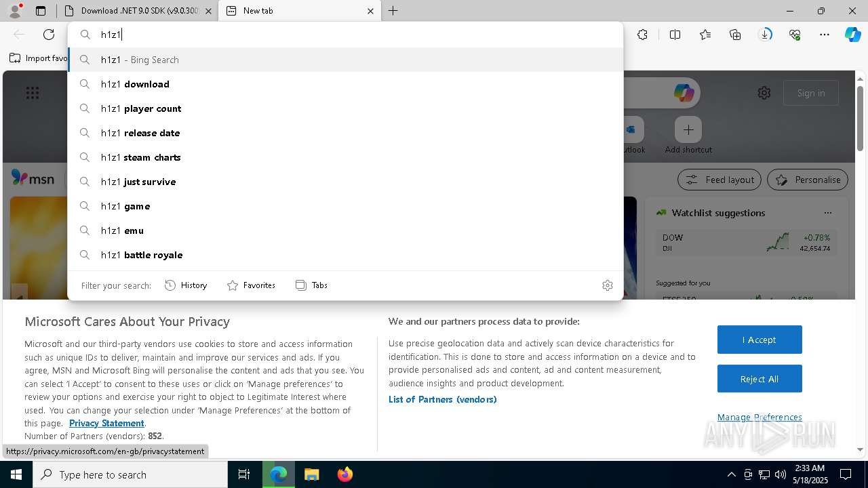Open the Collections toolbar icon
This screenshot has height=488, width=868.
pos(735,35)
